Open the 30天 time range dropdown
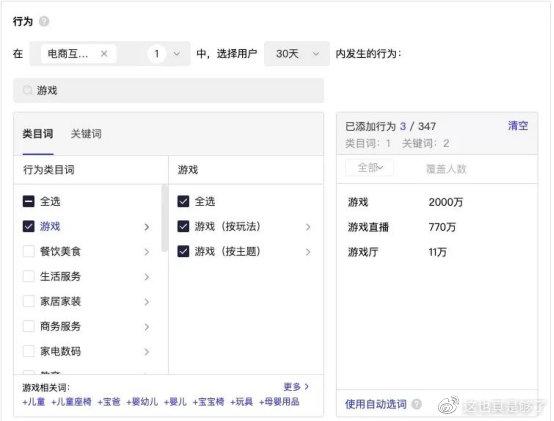This screenshot has width=554, height=421. click(x=297, y=54)
